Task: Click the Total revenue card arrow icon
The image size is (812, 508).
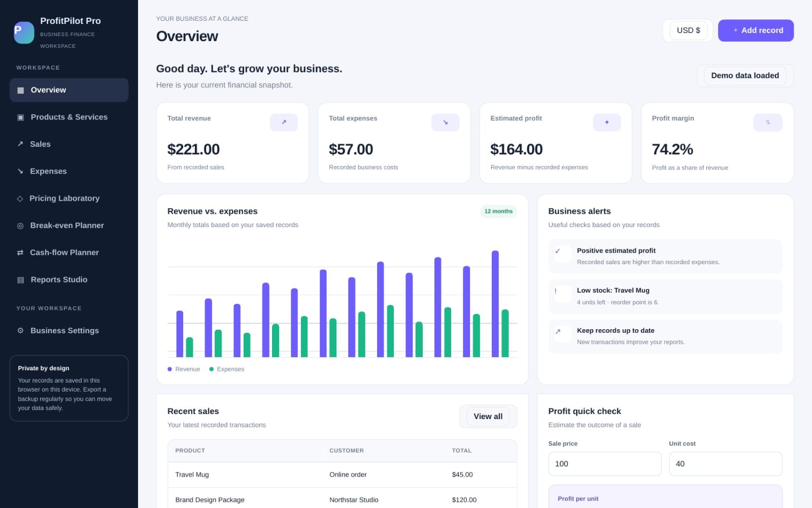Action: tap(284, 122)
